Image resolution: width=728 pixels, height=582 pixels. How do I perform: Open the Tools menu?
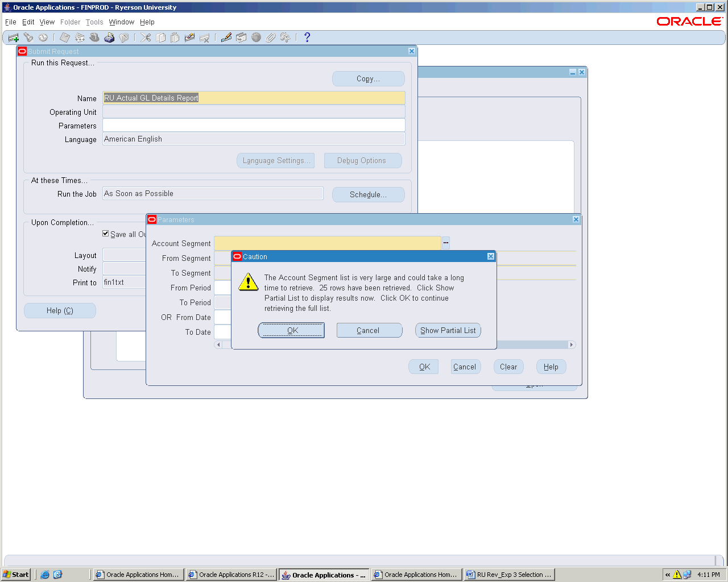[94, 22]
